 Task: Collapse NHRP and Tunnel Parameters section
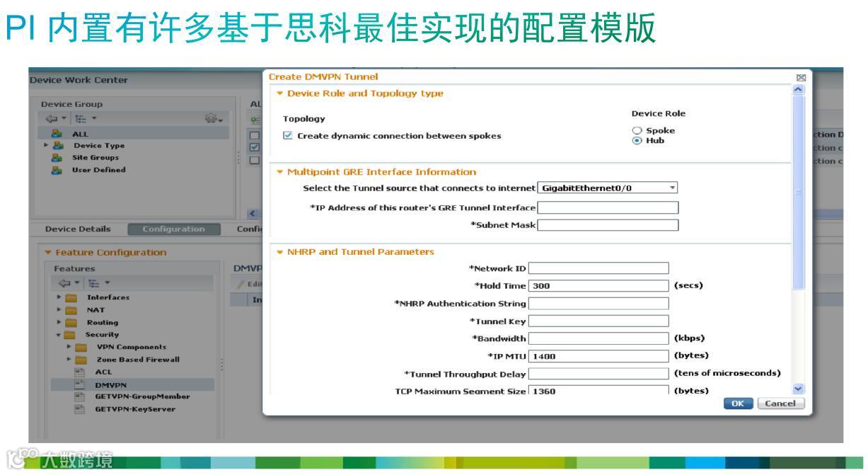point(279,252)
